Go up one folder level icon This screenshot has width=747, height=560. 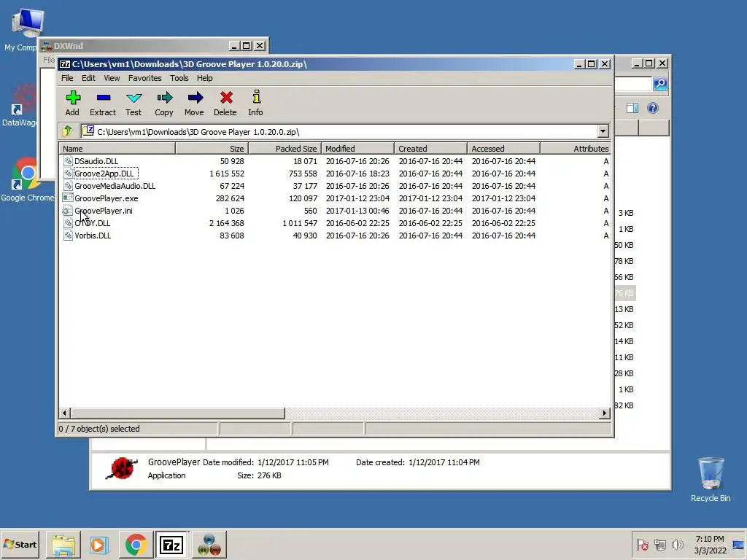(x=66, y=131)
